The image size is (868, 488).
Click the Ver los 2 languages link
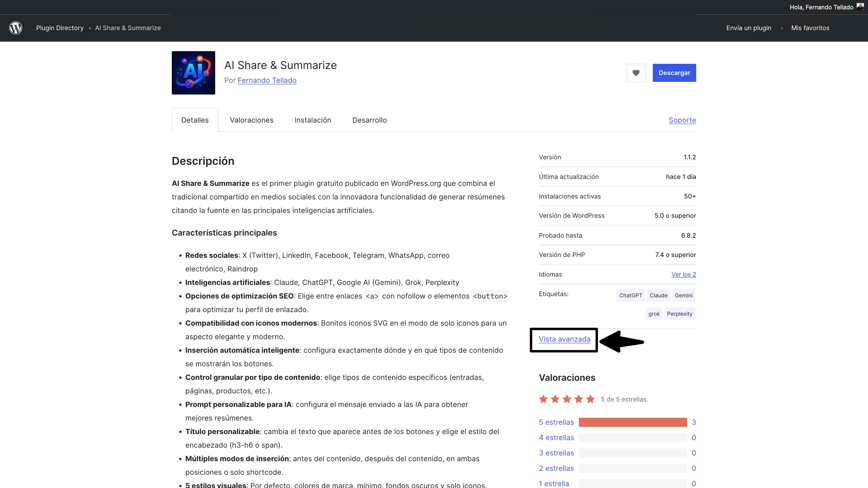[x=683, y=274]
